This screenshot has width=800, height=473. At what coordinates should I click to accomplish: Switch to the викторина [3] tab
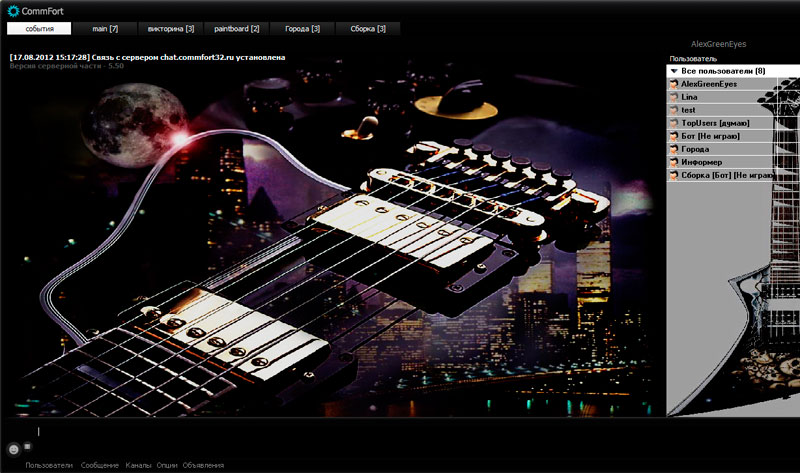coord(171,29)
